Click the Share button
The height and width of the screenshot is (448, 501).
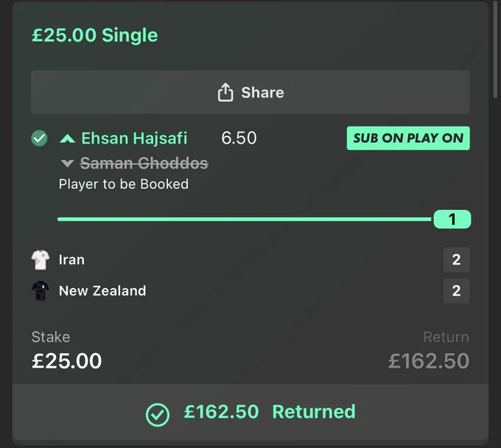(251, 92)
